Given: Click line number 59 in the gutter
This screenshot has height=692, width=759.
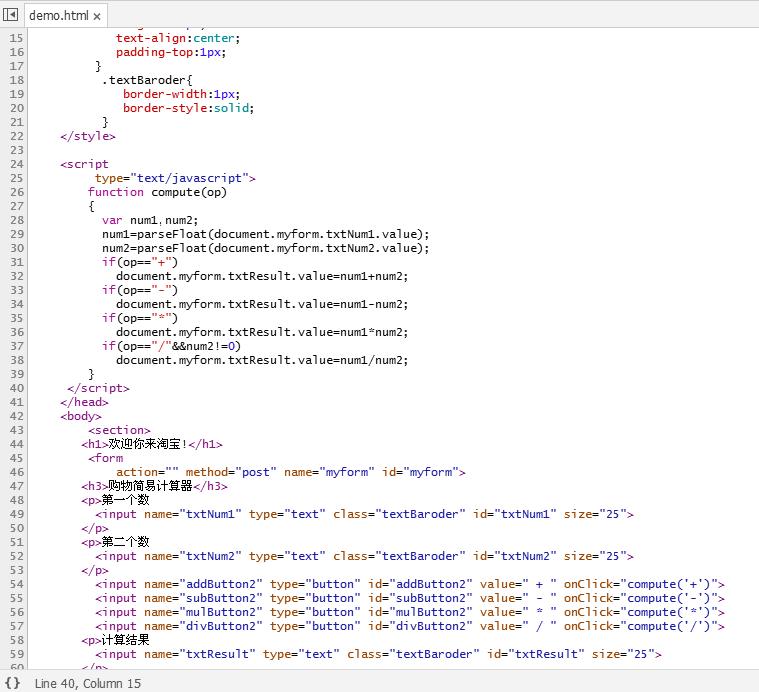Looking at the screenshot, I should click(x=16, y=654).
